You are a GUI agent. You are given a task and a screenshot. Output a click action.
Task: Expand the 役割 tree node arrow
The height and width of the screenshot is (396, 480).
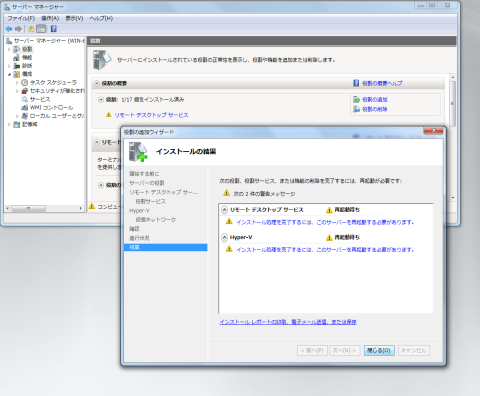pos(9,49)
